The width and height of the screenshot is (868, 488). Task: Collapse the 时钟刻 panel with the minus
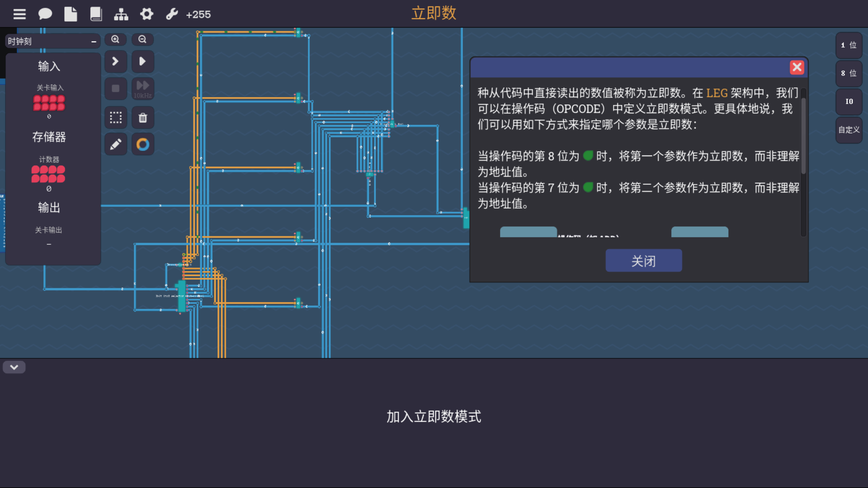pos(94,42)
